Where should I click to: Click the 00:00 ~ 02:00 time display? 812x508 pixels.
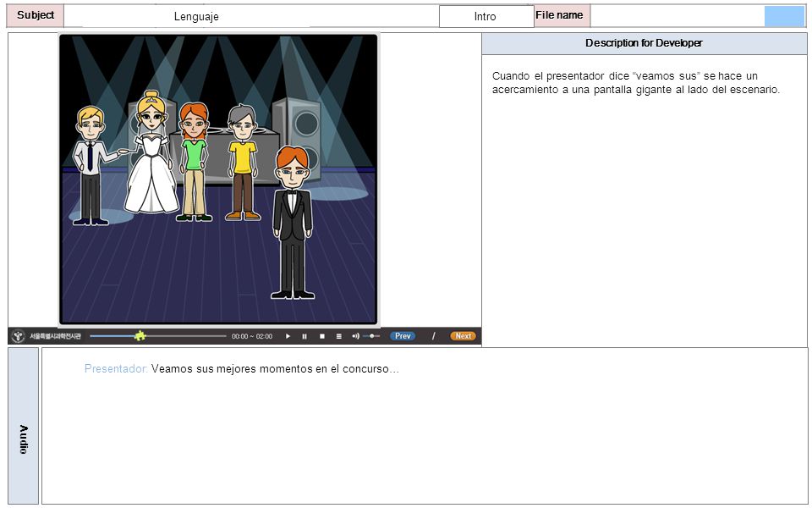click(x=252, y=336)
